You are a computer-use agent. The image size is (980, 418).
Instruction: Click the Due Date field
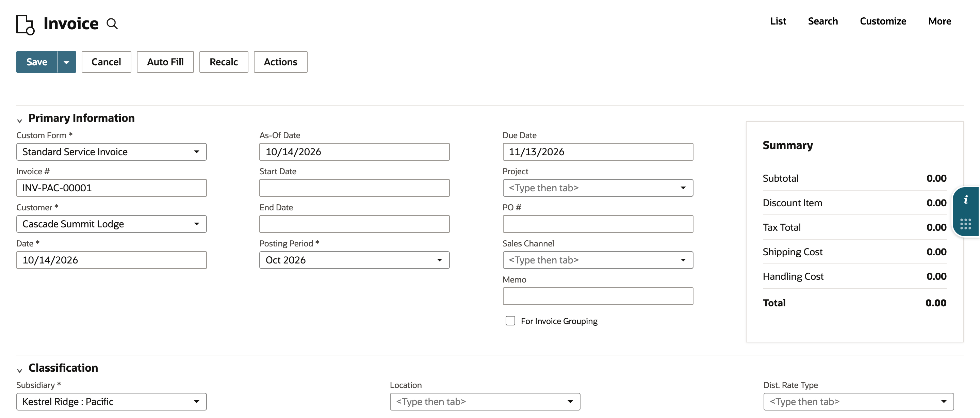pos(598,152)
